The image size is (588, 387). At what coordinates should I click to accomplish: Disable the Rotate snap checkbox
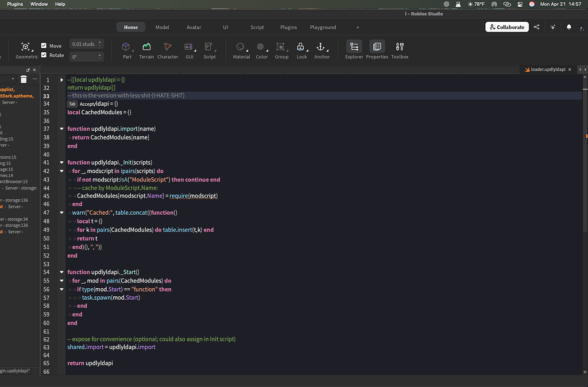[x=43, y=55]
